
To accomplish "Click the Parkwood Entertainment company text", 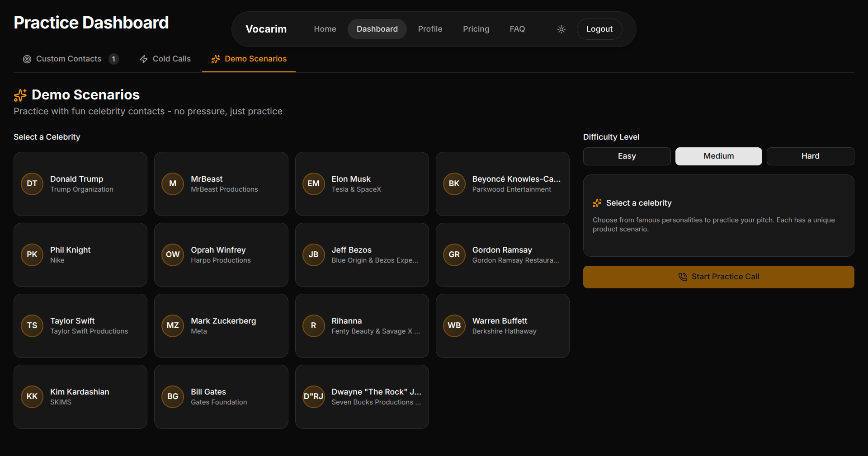I will pos(512,189).
